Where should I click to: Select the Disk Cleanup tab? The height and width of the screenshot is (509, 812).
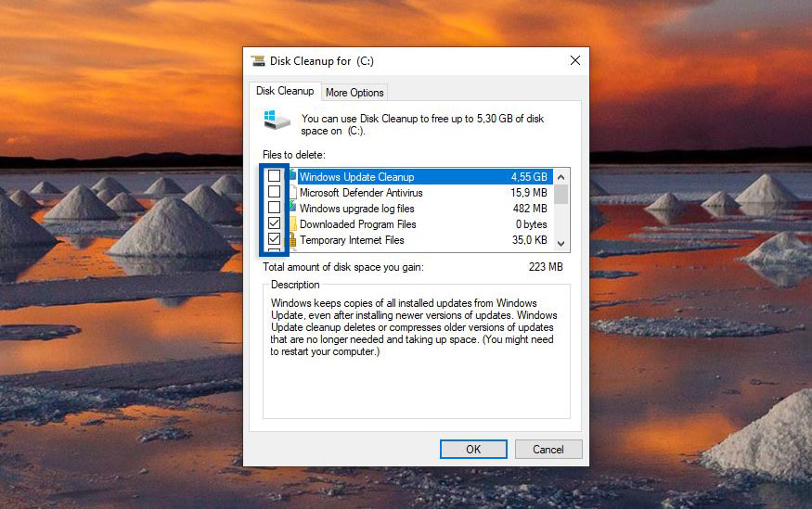point(285,91)
